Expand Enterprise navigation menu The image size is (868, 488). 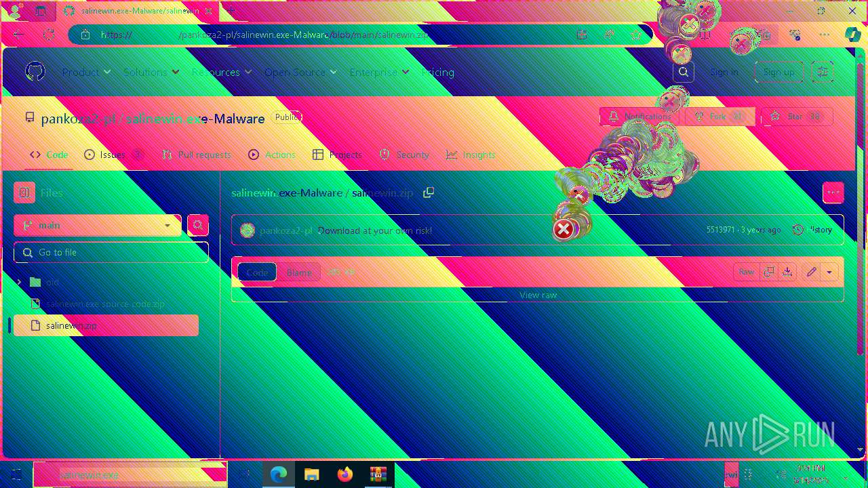(379, 72)
